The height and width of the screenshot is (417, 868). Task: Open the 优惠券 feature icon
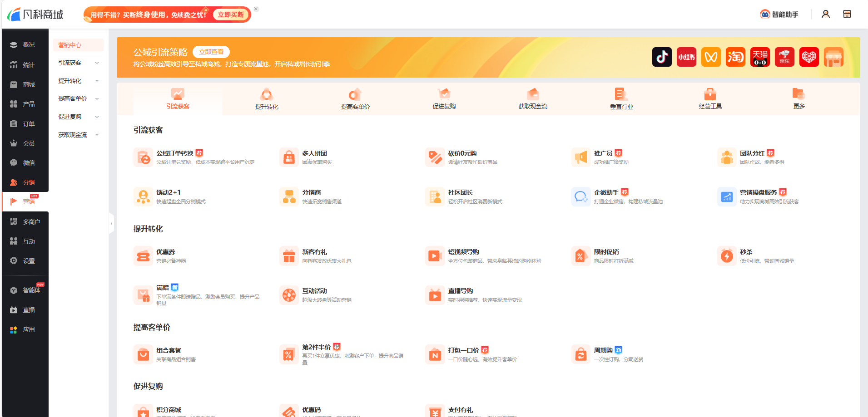click(143, 256)
